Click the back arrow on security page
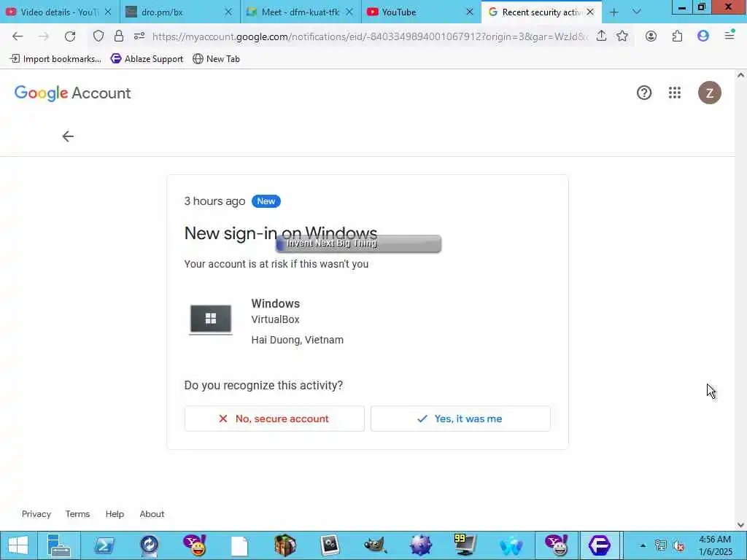Image resolution: width=747 pixels, height=560 pixels. [x=68, y=136]
